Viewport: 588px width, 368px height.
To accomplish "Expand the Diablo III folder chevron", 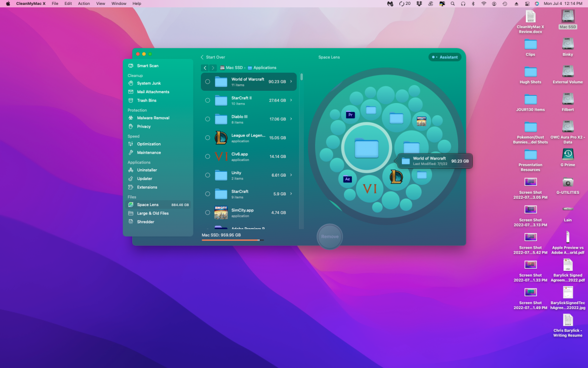I will (291, 119).
